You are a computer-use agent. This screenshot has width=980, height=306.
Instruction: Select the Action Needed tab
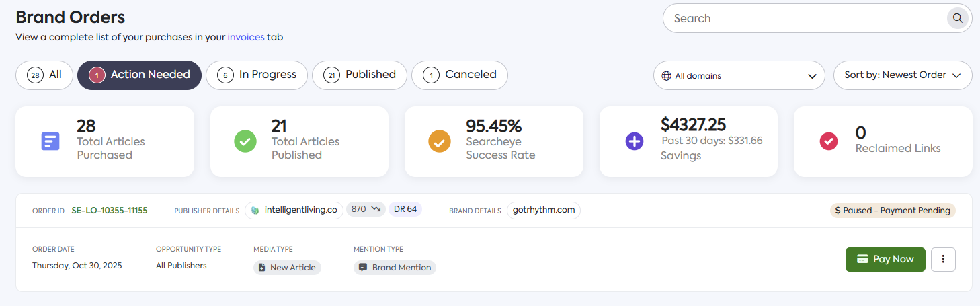pos(139,75)
